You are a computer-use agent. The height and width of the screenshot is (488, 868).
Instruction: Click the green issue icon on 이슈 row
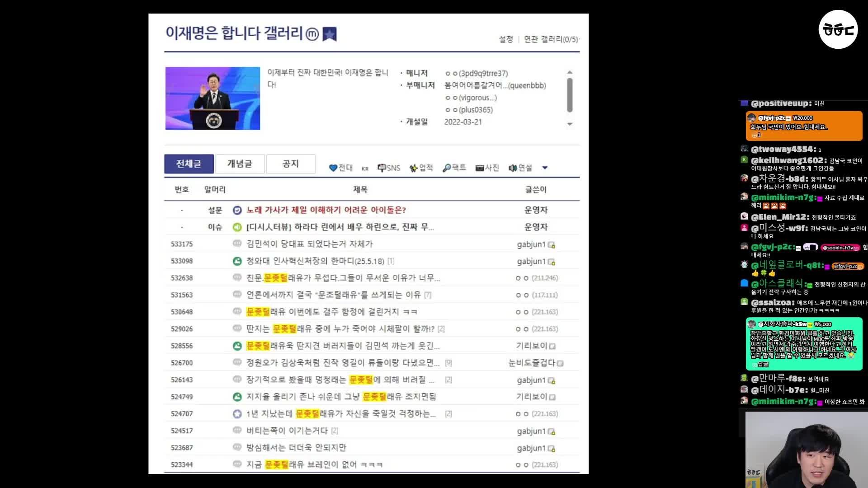(x=237, y=227)
